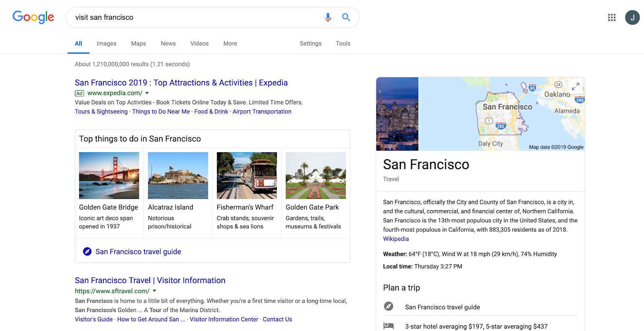Image resolution: width=644 pixels, height=331 pixels.
Task: Open the Golden Gate Park photo
Action: [316, 176]
